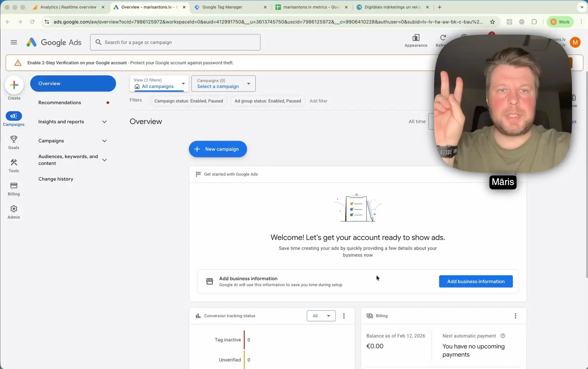Click Next automatic payment help icon
Screen dimensions: 588x369
pyautogui.click(x=503, y=336)
